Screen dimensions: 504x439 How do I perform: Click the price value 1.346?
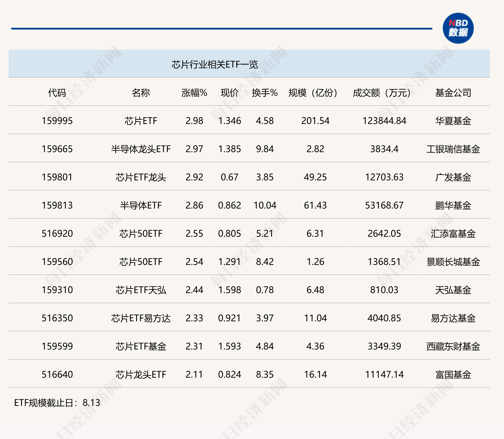230,121
